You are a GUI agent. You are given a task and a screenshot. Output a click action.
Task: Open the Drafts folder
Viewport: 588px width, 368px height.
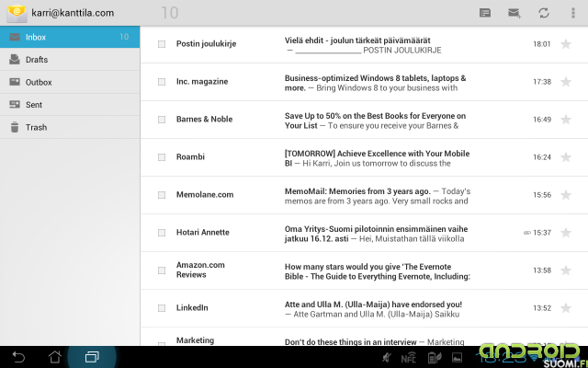(x=70, y=59)
